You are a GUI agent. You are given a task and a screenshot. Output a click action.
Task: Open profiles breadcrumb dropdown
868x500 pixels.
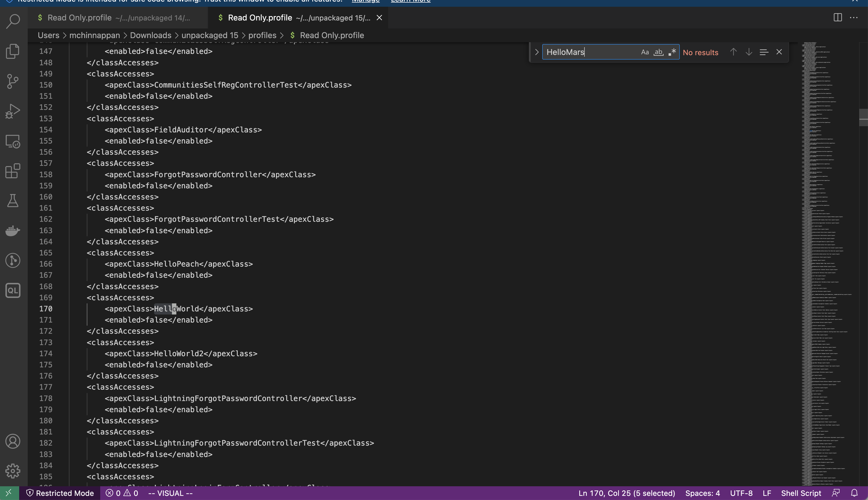pos(262,35)
